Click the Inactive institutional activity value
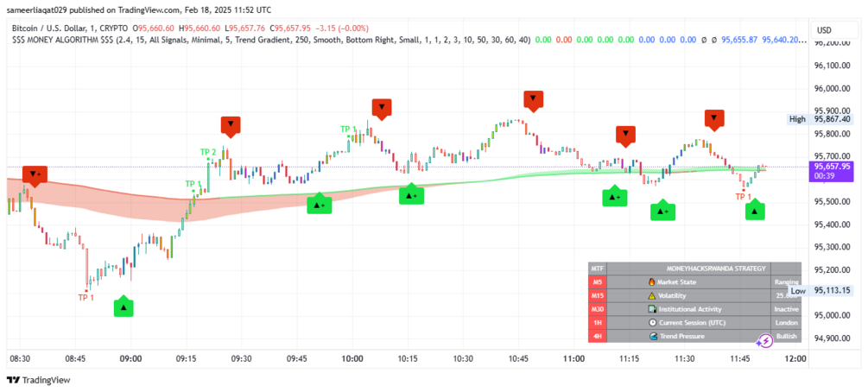 (787, 309)
